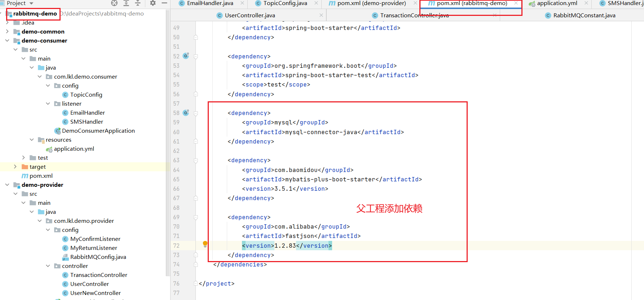
Task: Select the rabbitmq-demo root project node
Action: tap(35, 13)
